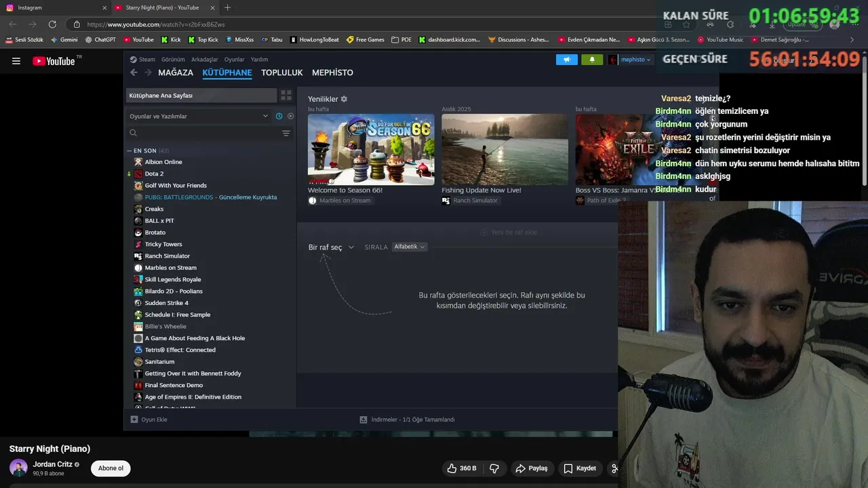Open Yenilikler settings gear
868x488 pixels.
tap(344, 99)
